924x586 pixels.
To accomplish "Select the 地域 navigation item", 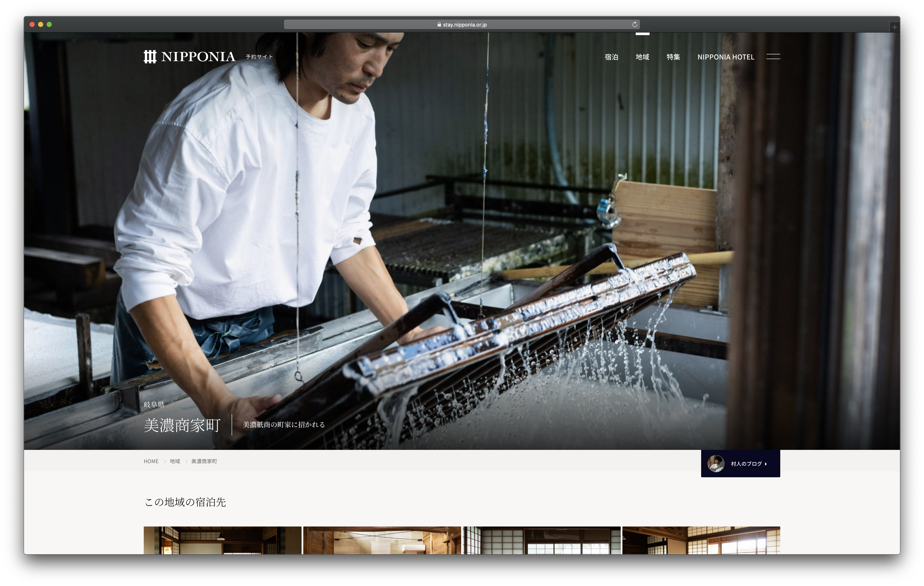I will point(642,57).
